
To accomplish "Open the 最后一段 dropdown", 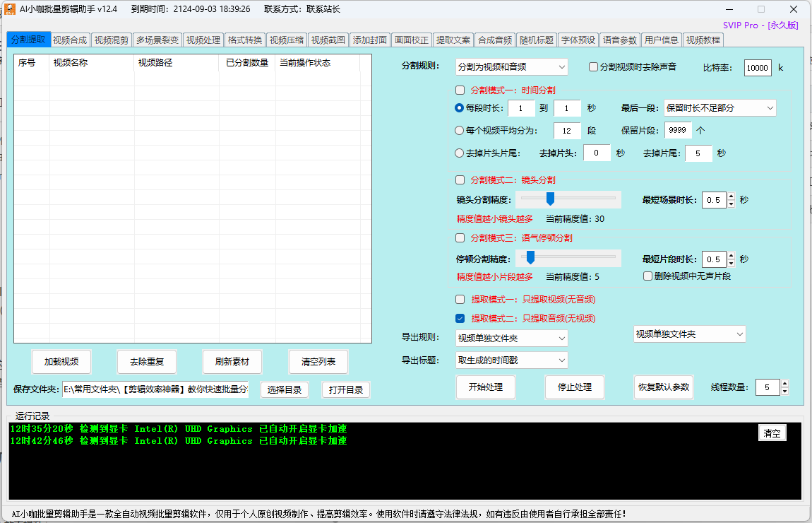I will (x=720, y=108).
